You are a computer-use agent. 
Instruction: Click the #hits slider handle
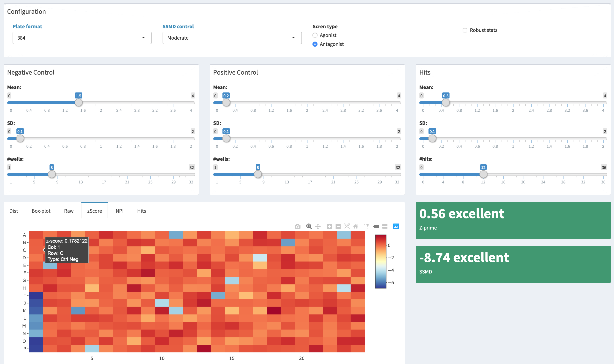(x=483, y=174)
